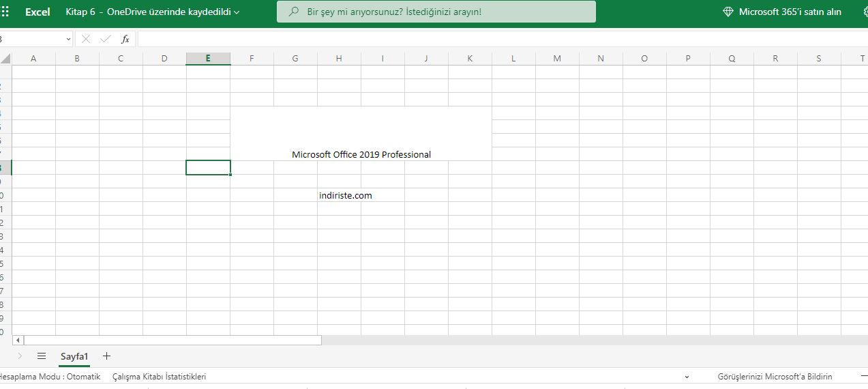Click the horizontal scrollbar left arrow
Viewport: 868px width, 389px height.
click(x=18, y=340)
